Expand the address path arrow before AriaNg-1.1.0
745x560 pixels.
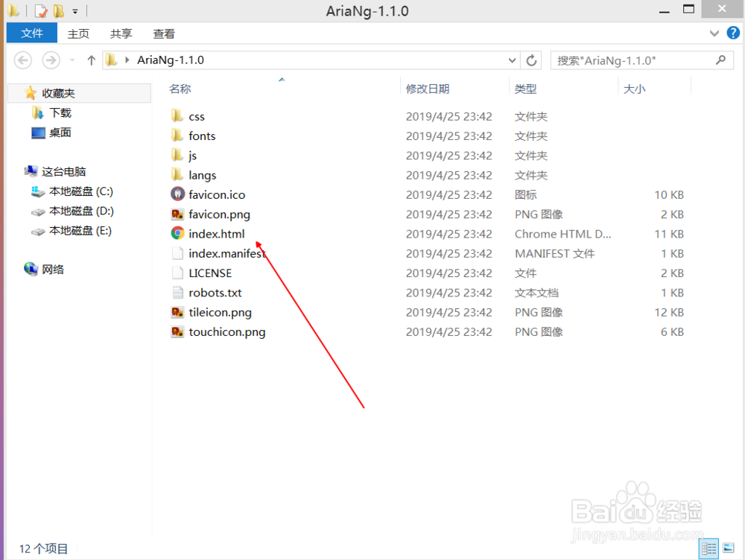point(127,60)
